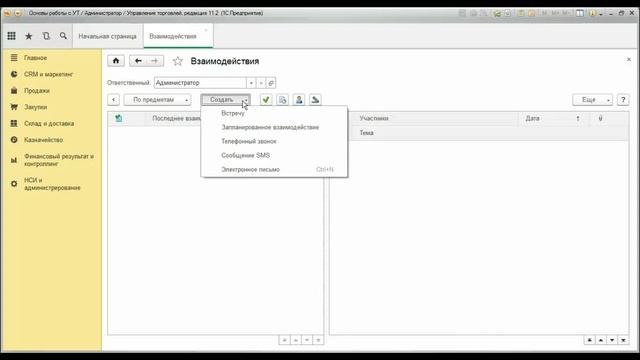Click the document copy toolbar icon
Viewport: 640px width, 360px height.
(x=282, y=100)
